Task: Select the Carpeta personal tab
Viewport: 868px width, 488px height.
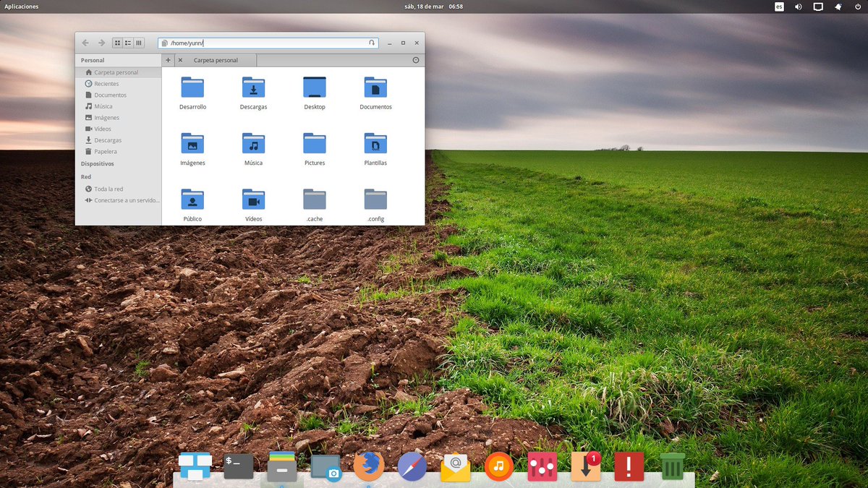Action: 216,60
